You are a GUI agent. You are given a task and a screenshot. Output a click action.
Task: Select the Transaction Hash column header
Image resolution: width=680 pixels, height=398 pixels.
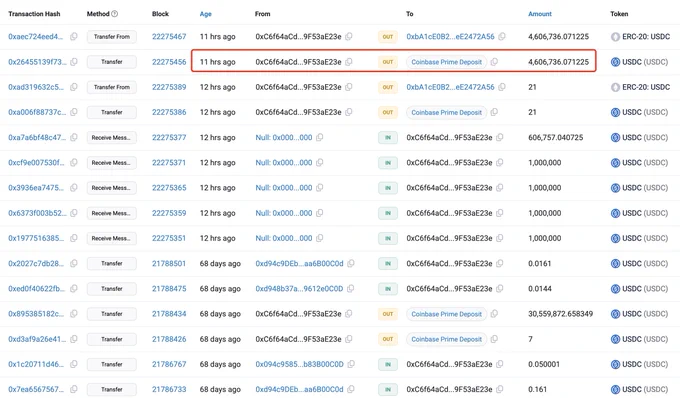(x=34, y=14)
